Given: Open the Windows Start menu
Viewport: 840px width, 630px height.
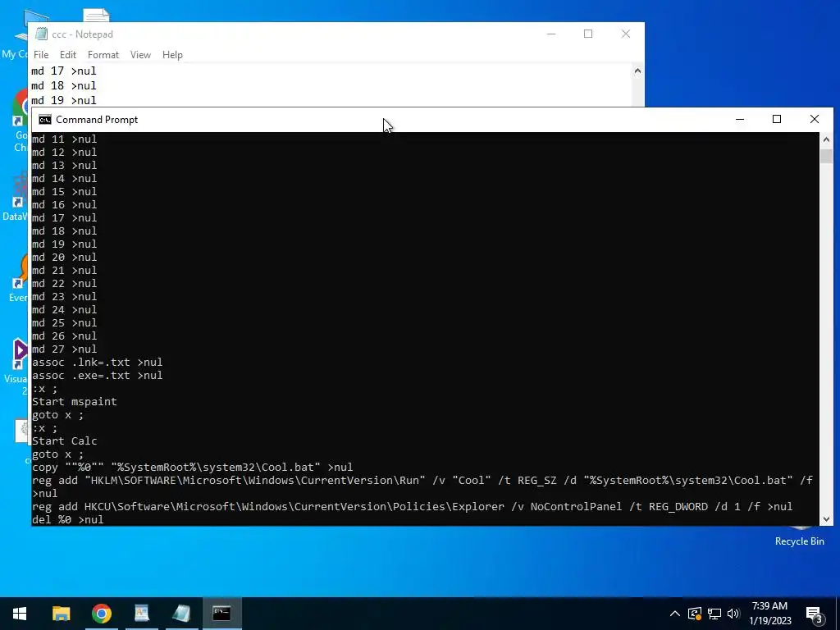Looking at the screenshot, I should (20, 614).
